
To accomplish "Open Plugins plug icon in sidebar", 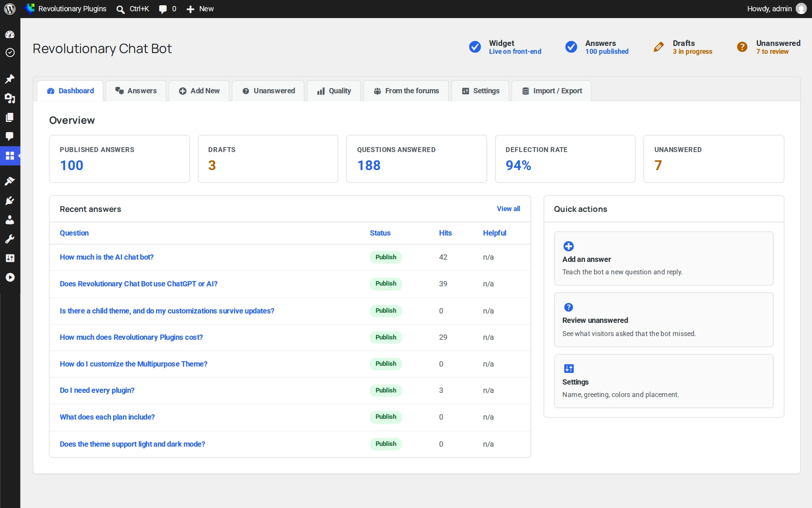I will point(10,201).
